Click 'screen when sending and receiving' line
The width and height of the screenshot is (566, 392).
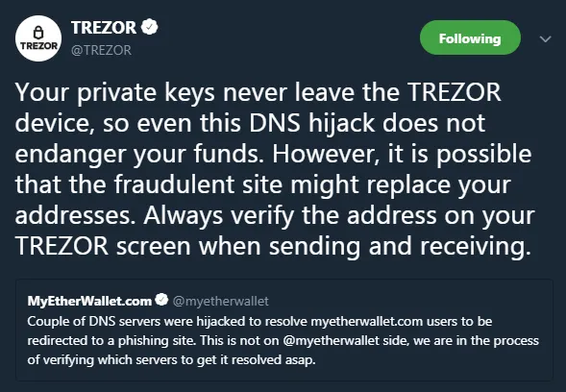[x=324, y=246]
